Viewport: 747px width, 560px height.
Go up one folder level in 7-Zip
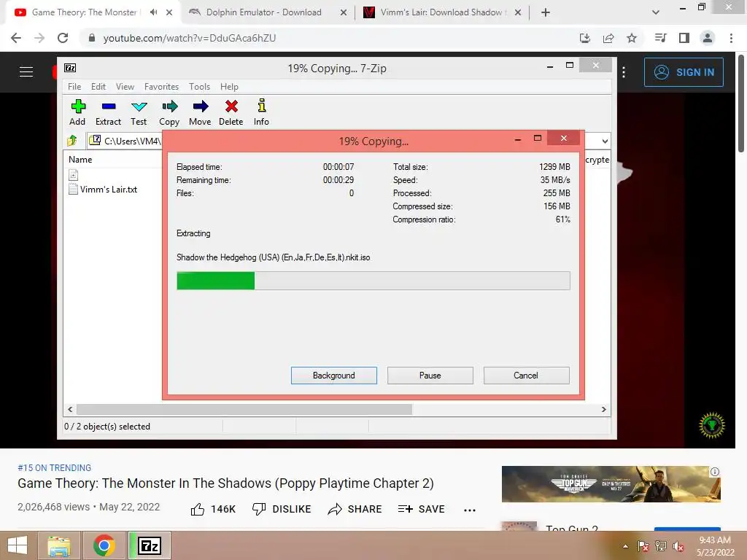click(72, 141)
